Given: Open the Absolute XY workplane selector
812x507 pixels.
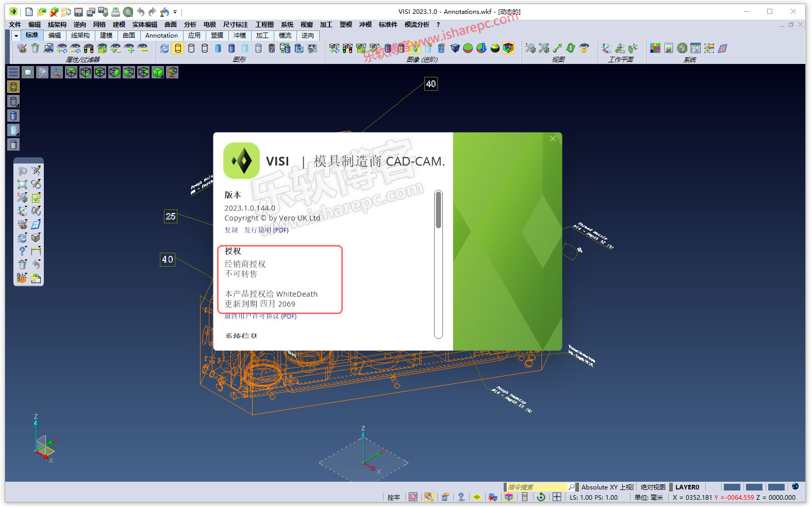Looking at the screenshot, I should (607, 487).
